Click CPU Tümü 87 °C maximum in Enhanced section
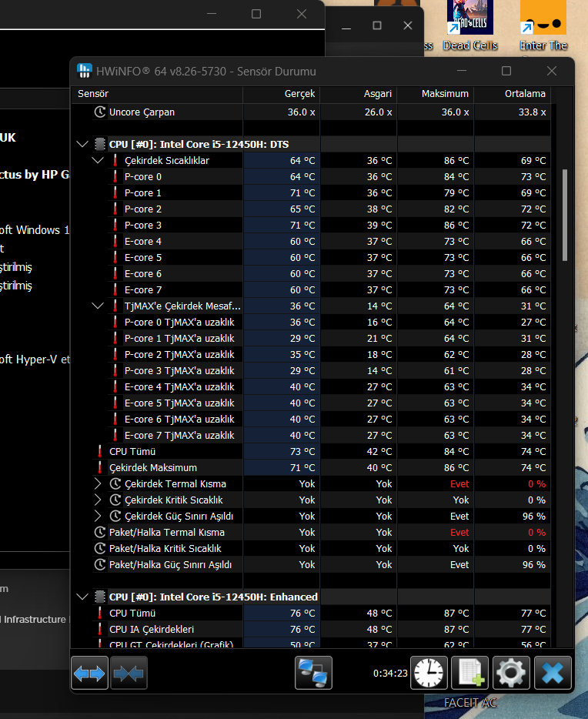 [x=456, y=613]
